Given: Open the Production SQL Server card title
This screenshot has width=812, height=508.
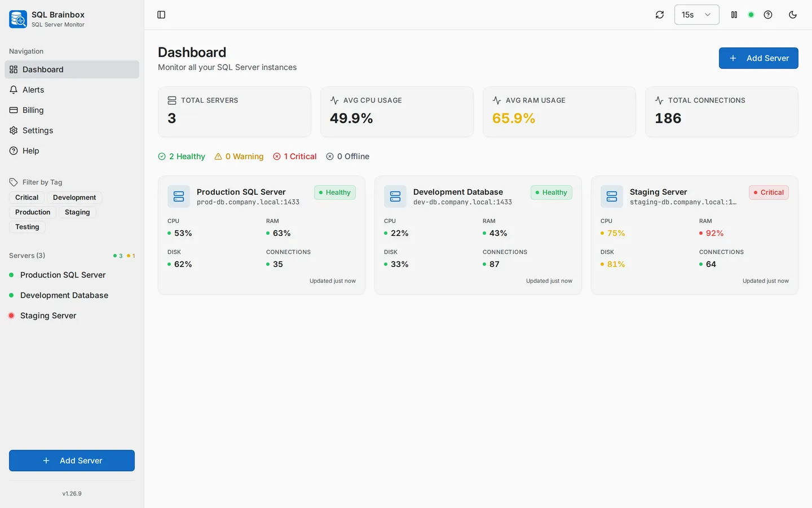Looking at the screenshot, I should click(241, 192).
